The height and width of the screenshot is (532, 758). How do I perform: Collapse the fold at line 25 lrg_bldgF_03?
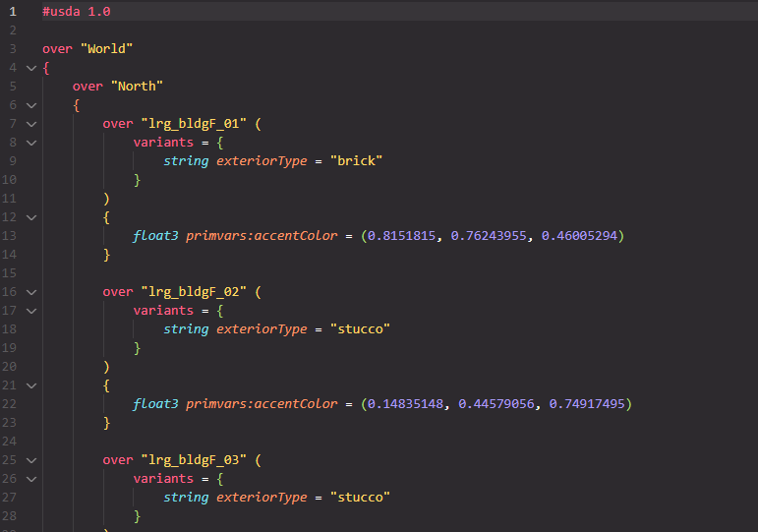click(31, 460)
